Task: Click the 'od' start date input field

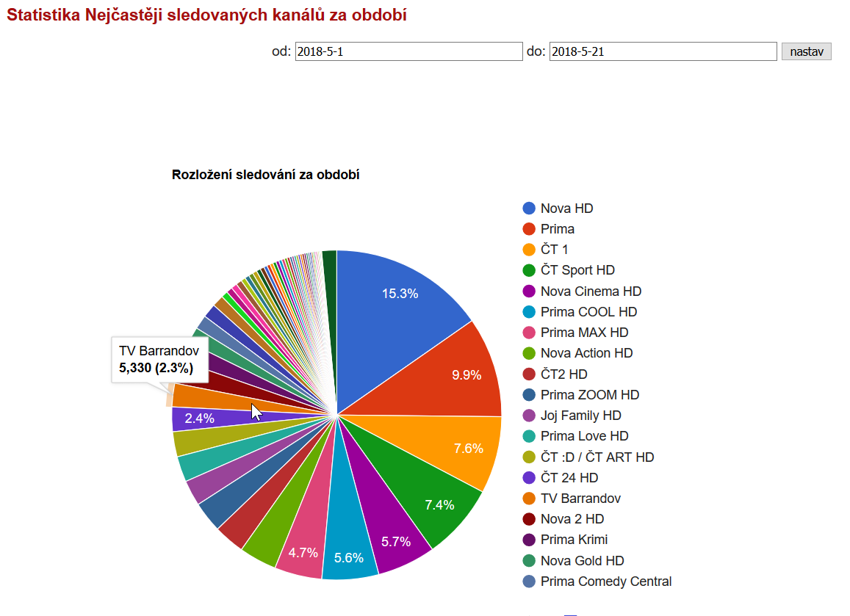Action: tap(408, 51)
